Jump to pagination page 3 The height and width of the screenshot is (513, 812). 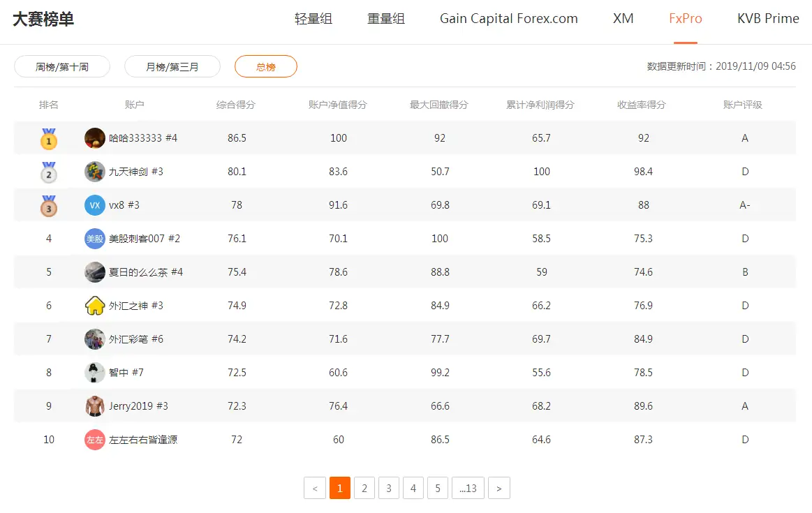pos(389,488)
